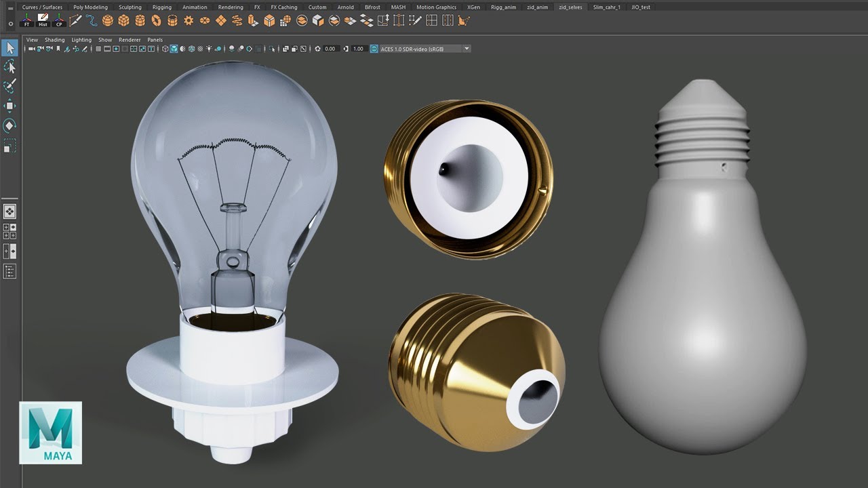The image size is (868, 488).
Task: Click the Select Camera icon in panel toolbar
Action: tap(32, 49)
